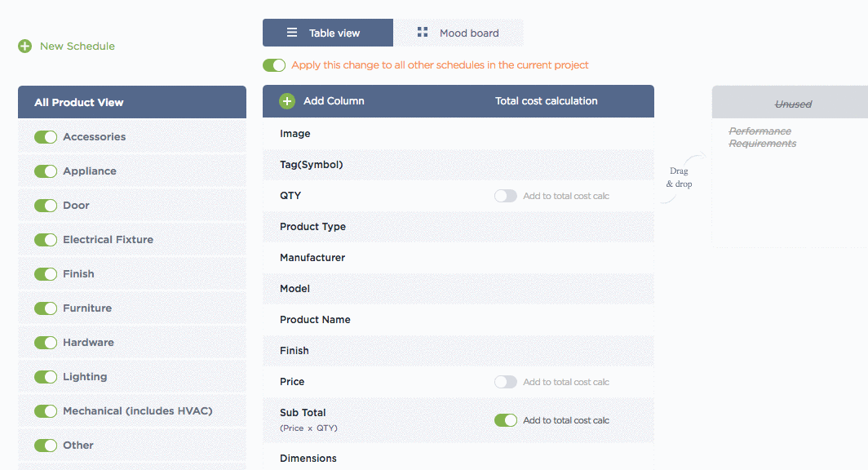Screen dimensions: 868x470
Task: Click the Unused panel header
Action: click(790, 103)
